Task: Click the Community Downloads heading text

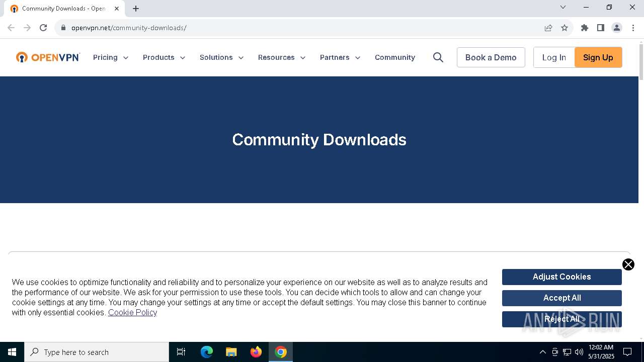Action: point(319,140)
